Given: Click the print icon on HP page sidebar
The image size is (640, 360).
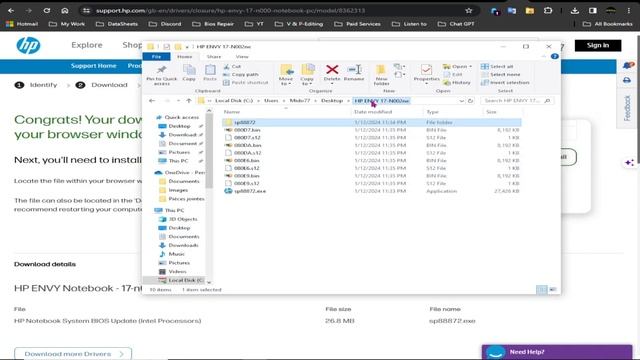Looking at the screenshot, I should tap(627, 80).
